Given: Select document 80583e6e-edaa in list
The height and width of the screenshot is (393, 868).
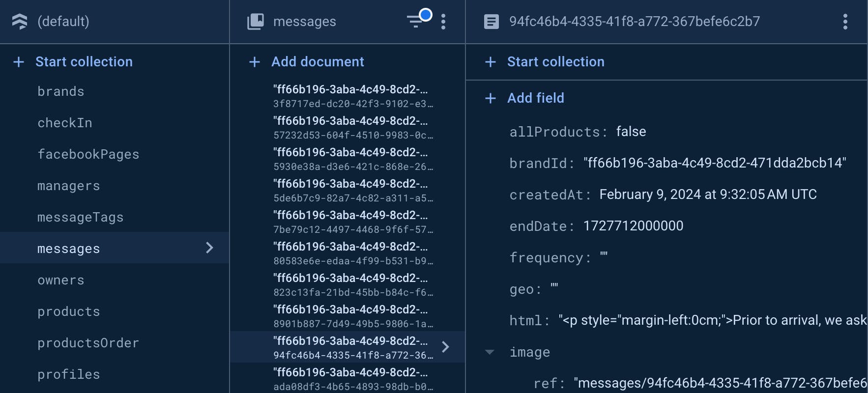Looking at the screenshot, I should (352, 253).
